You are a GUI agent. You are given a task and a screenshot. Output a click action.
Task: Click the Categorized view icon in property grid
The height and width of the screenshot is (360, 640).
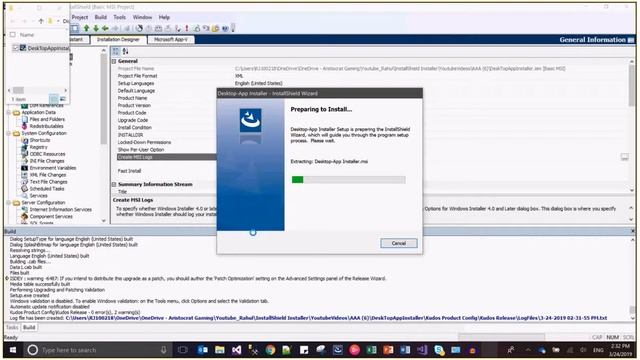pyautogui.click(x=116, y=51)
